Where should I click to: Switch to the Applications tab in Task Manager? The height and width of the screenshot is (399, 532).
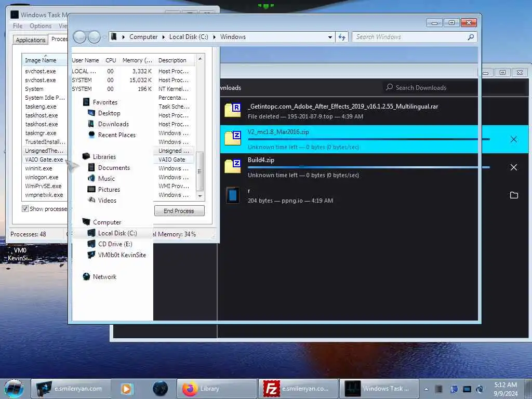pyautogui.click(x=31, y=40)
